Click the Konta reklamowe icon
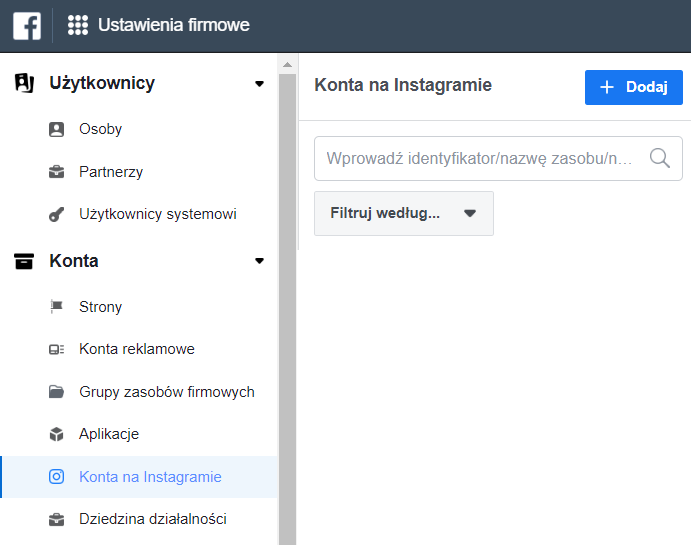Viewport: 691px width, 545px height. (x=56, y=349)
